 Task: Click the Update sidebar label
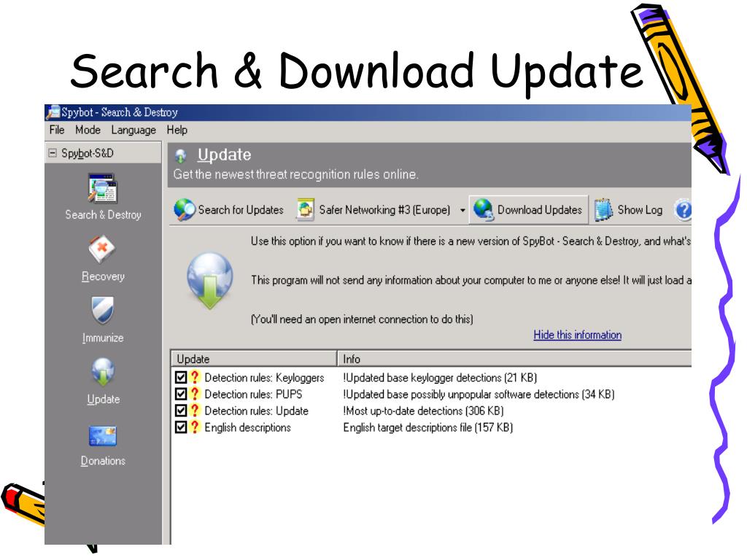[x=103, y=399]
